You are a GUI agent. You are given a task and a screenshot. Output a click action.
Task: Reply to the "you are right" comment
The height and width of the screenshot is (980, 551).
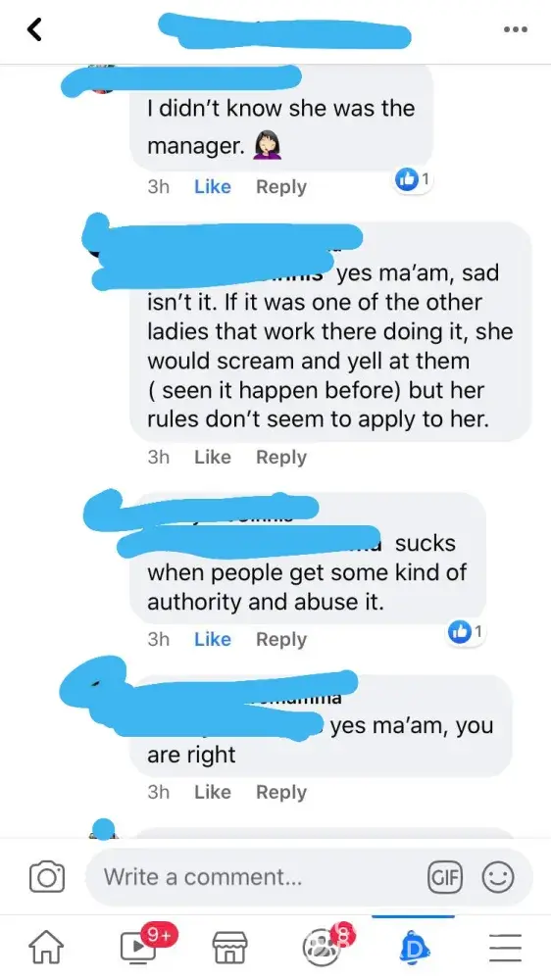(281, 793)
